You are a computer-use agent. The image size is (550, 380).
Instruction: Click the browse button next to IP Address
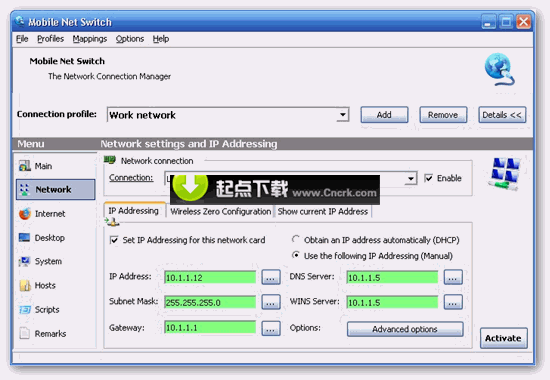[x=271, y=277]
